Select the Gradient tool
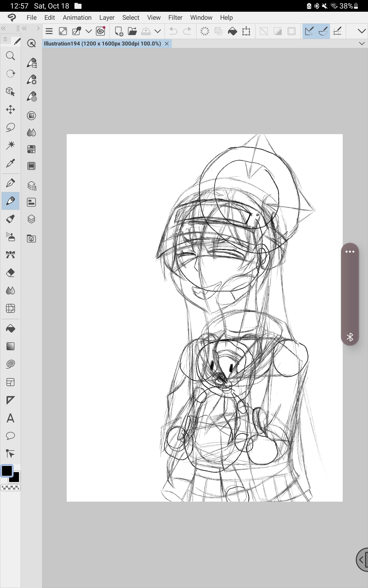368x588 pixels. click(10, 346)
